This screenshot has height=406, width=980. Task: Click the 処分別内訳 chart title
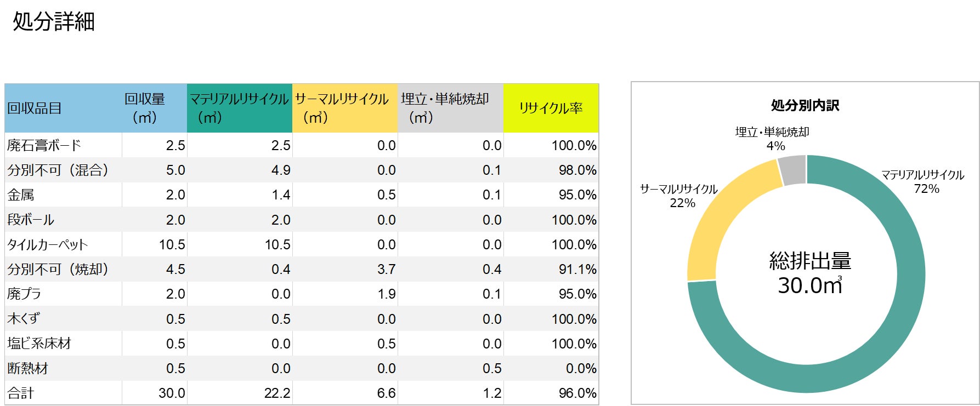(805, 105)
